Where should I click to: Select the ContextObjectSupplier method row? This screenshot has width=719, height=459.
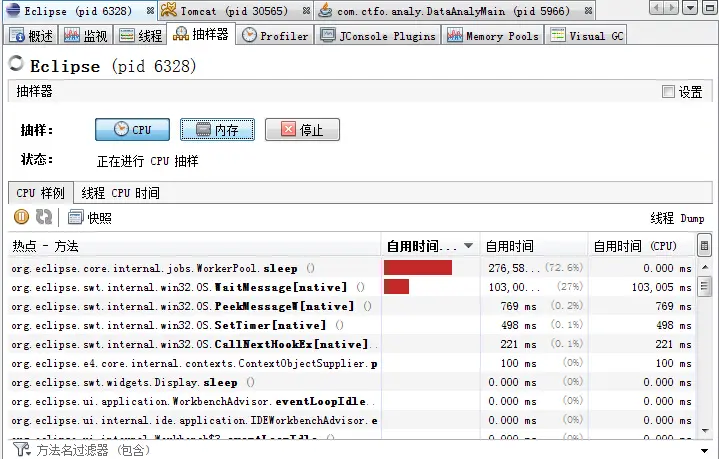tap(352, 364)
